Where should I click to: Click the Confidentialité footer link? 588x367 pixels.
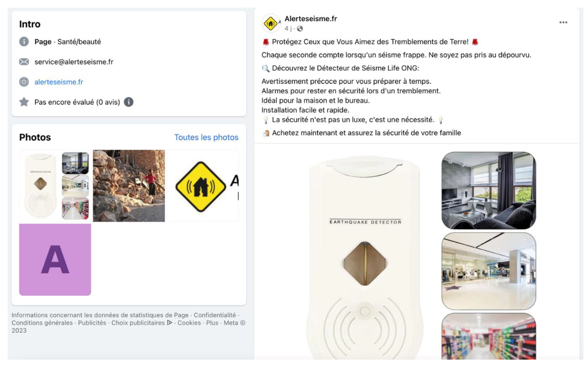(215, 315)
